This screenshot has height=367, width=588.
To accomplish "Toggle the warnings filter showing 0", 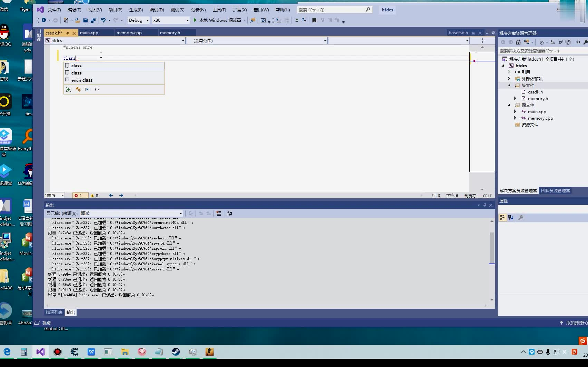I will click(x=94, y=195).
